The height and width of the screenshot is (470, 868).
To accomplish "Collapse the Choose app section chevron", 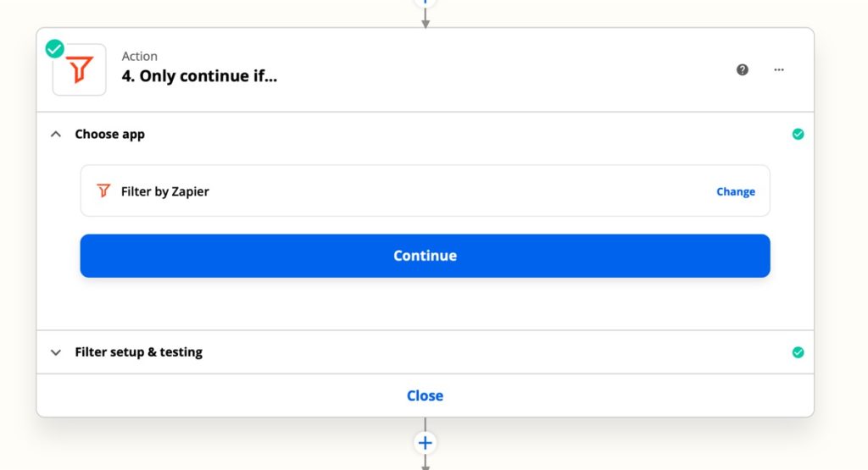I will 56,135.
